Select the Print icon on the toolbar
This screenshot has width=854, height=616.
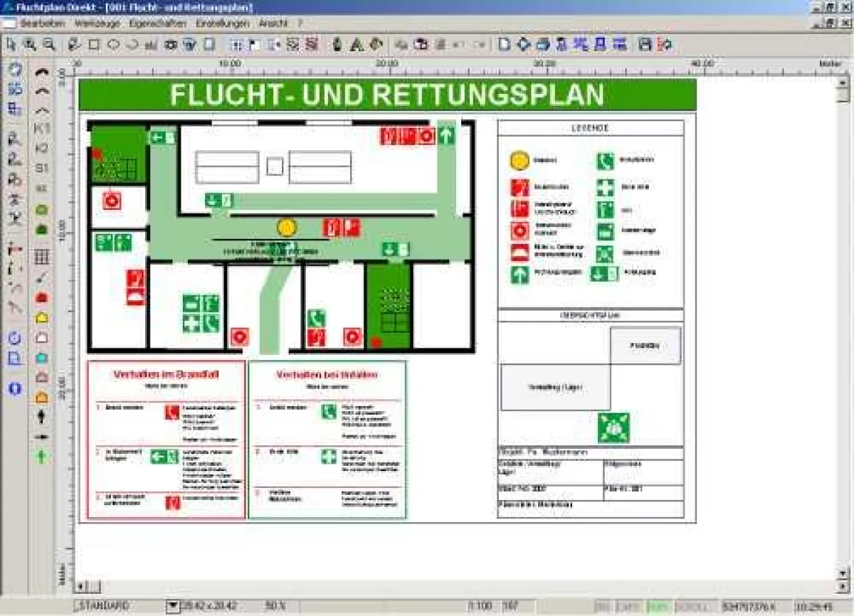pyautogui.click(x=542, y=44)
